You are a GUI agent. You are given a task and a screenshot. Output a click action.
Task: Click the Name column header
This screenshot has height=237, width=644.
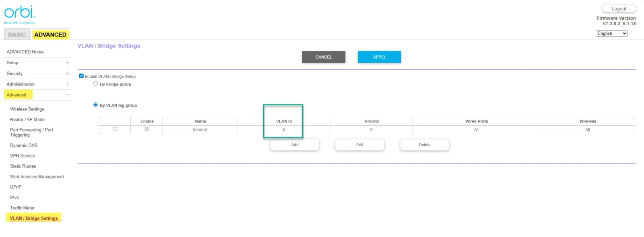coord(200,121)
